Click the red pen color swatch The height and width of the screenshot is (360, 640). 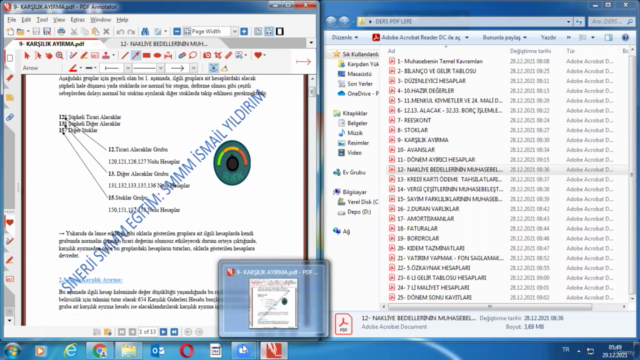[x=73, y=68]
